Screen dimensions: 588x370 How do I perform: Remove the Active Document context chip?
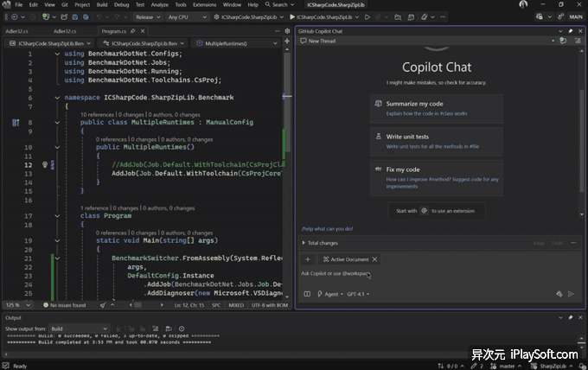(374, 259)
